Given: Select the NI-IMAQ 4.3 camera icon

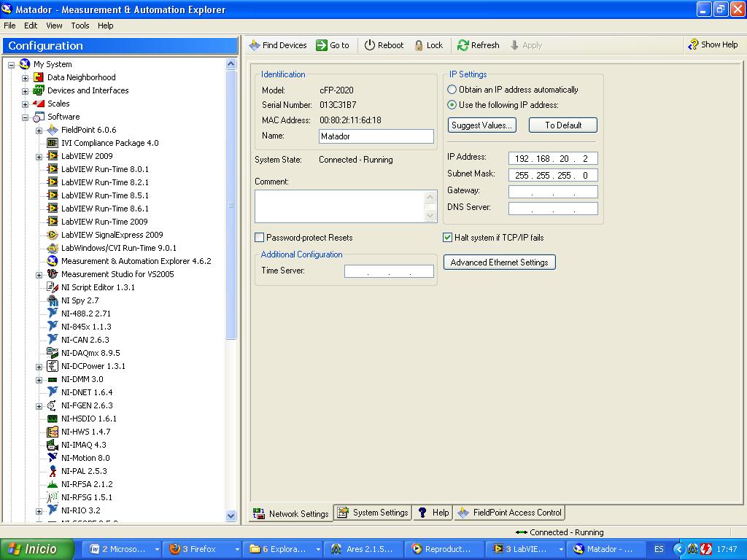Looking at the screenshot, I should [53, 445].
